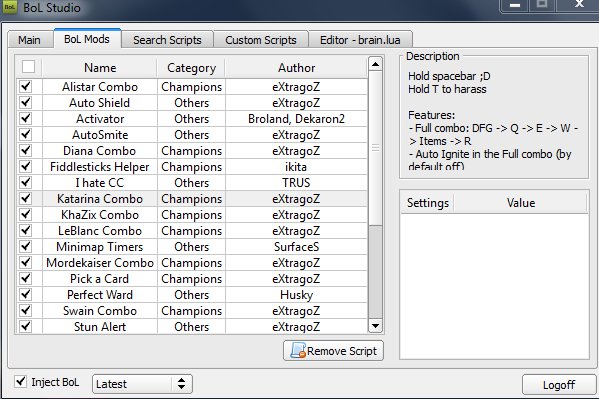The image size is (599, 399).
Task: Click the Settings column header
Action: (x=427, y=203)
